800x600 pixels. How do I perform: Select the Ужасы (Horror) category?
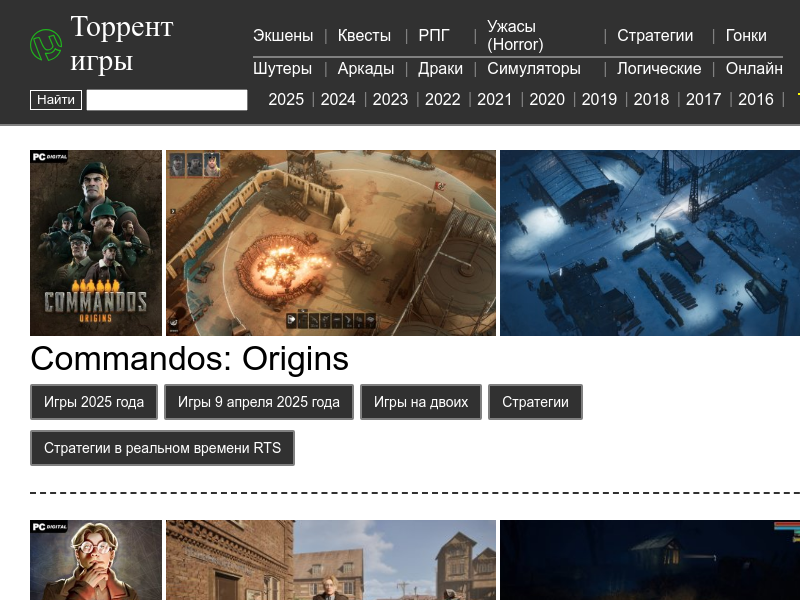[x=515, y=36]
